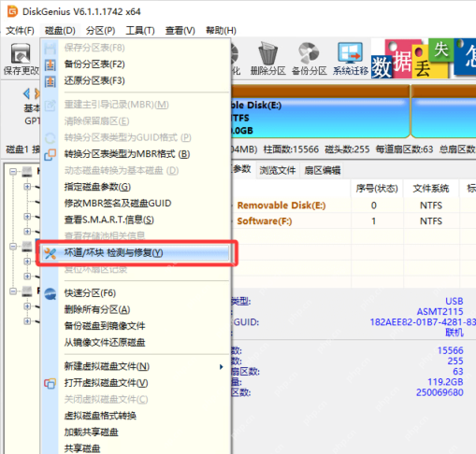Screen dimensions: 476x454
Task: Click NTFS cell in Software(F:) row
Action: coord(431,221)
